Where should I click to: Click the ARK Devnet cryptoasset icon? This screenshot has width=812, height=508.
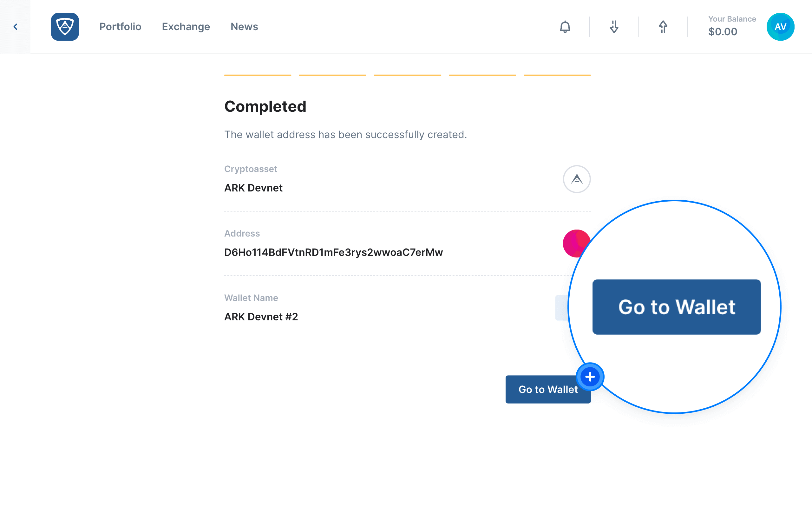point(576,179)
